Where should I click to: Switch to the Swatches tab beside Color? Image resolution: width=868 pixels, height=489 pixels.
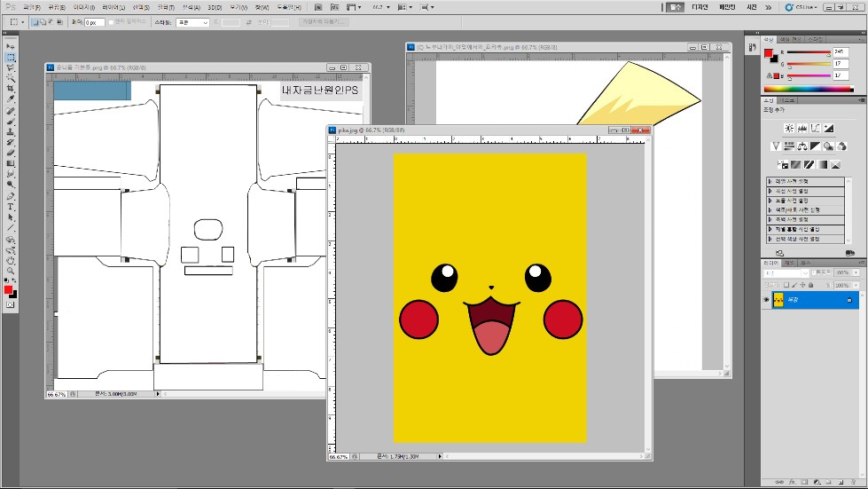[791, 39]
